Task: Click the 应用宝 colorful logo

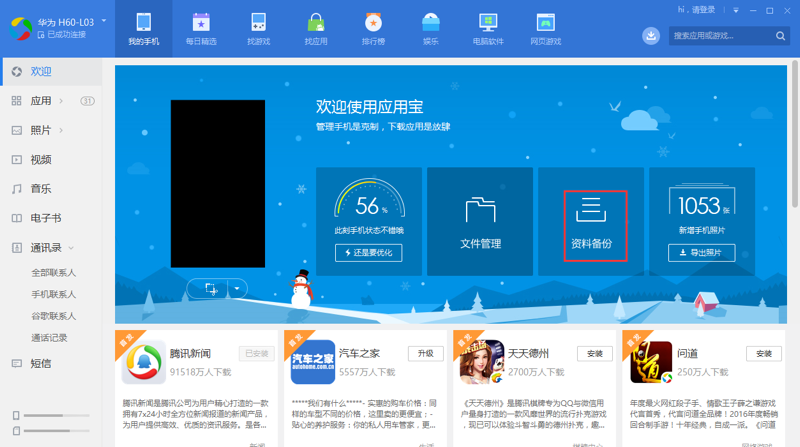Action: [x=20, y=28]
